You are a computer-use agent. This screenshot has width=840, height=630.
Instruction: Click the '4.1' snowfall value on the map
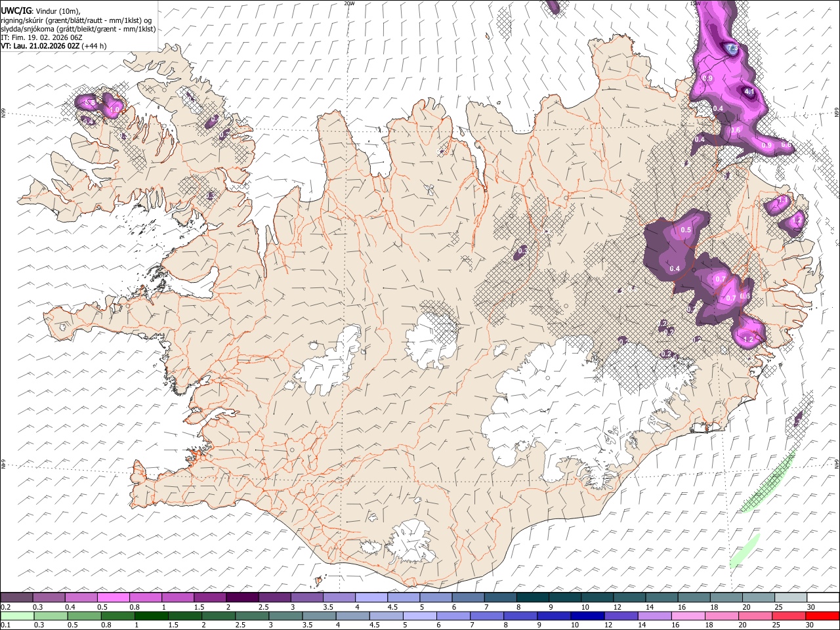[x=749, y=92]
